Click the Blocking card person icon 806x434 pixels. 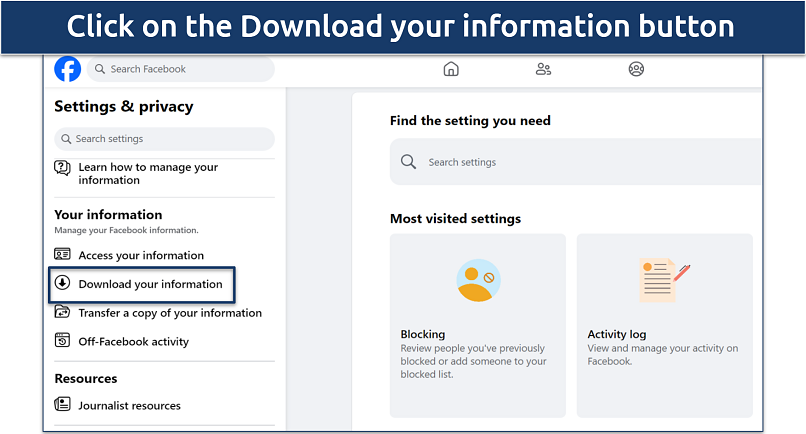coord(477,280)
